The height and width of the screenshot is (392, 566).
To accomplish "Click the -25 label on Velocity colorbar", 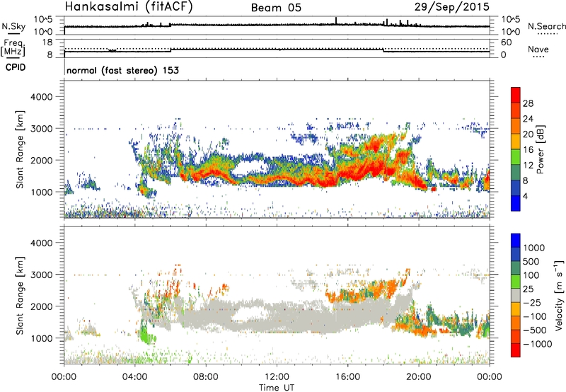I will coord(533,303).
